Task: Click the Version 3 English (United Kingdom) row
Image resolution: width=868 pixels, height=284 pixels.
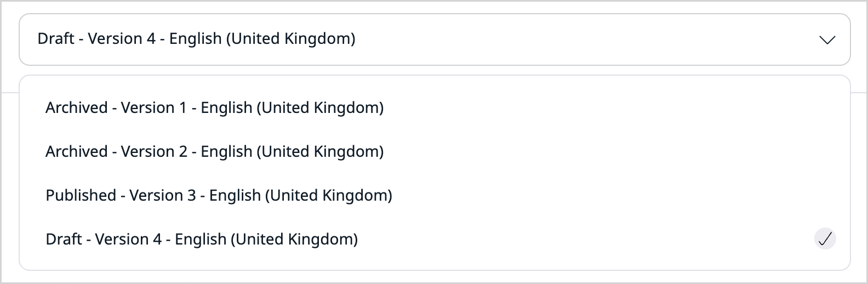Action: pos(219,195)
